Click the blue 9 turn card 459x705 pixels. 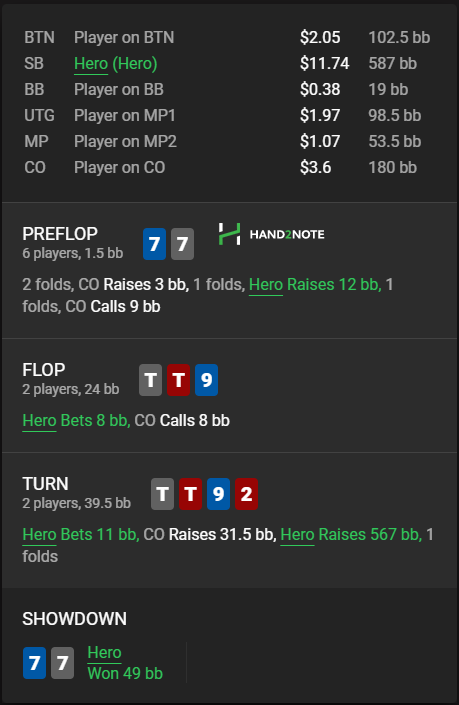[218, 494]
